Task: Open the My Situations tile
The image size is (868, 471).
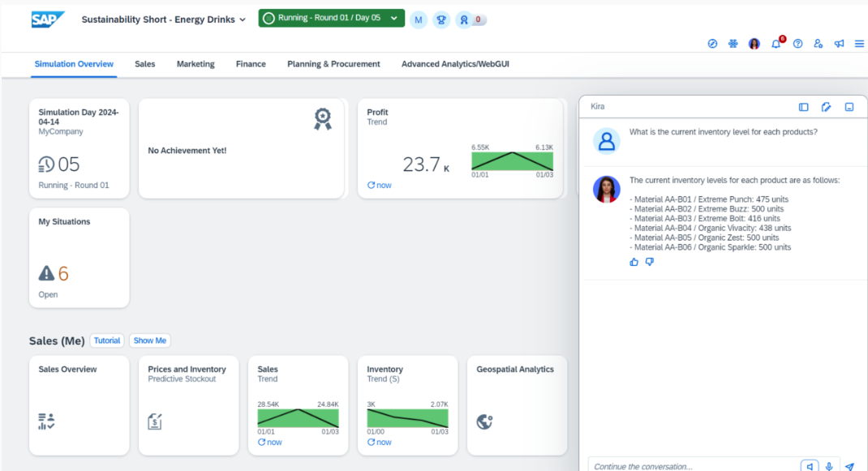Action: click(79, 258)
